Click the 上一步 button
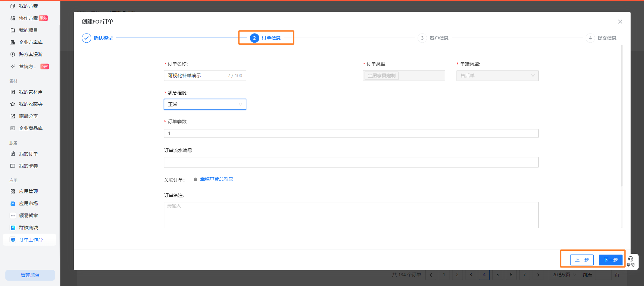This screenshot has width=644, height=286. pyautogui.click(x=582, y=260)
